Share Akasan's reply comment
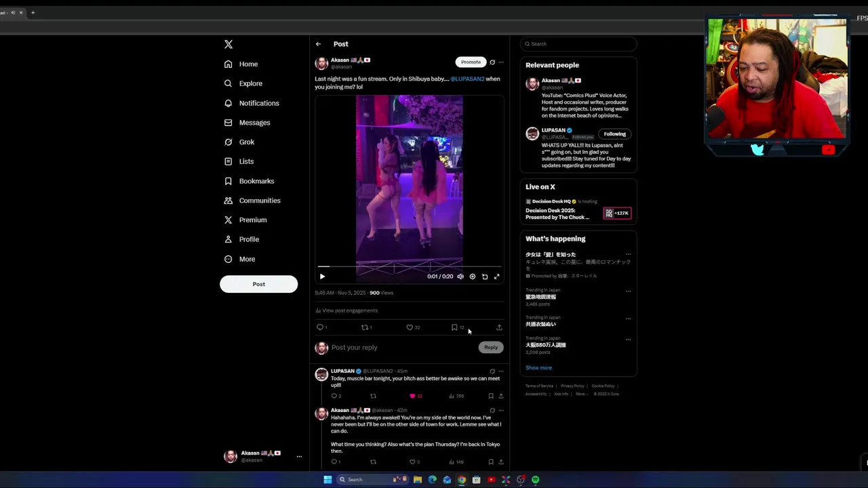Image resolution: width=868 pixels, height=488 pixels. click(x=501, y=462)
